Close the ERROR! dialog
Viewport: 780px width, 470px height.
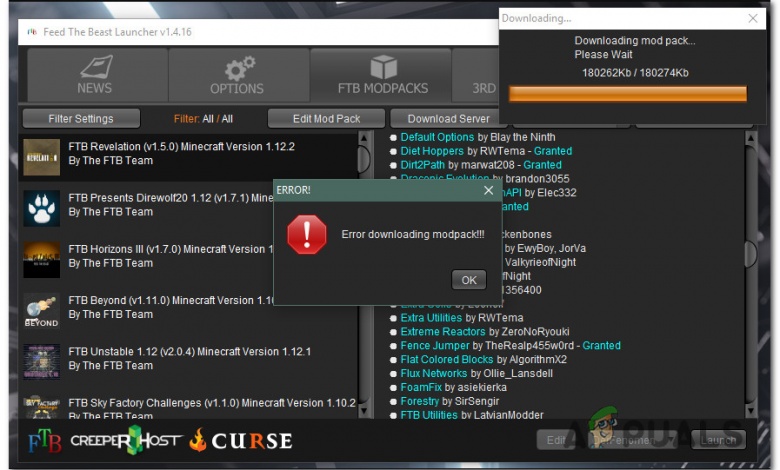488,190
